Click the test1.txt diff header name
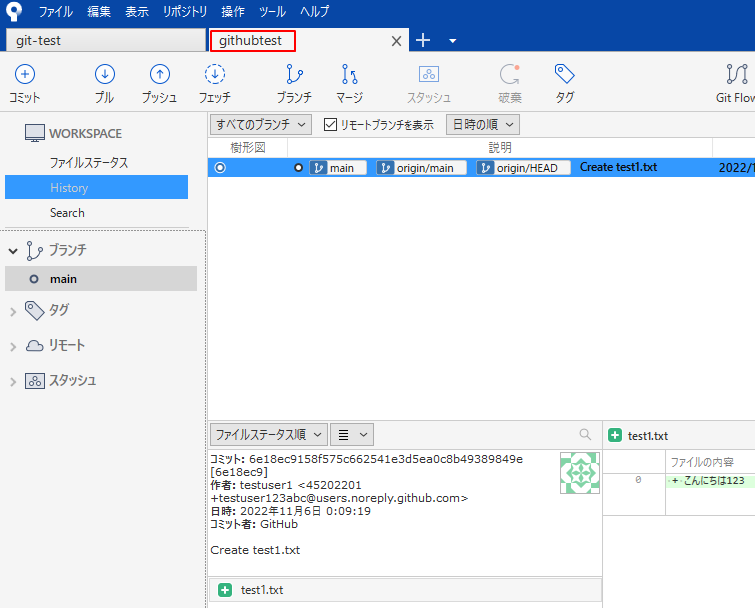 (648, 436)
